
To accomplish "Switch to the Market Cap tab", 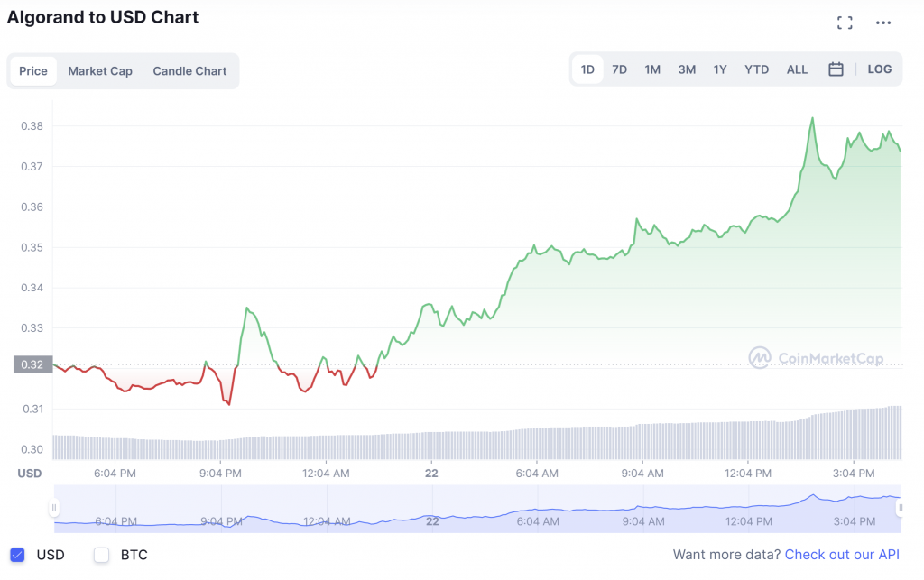I will point(100,71).
